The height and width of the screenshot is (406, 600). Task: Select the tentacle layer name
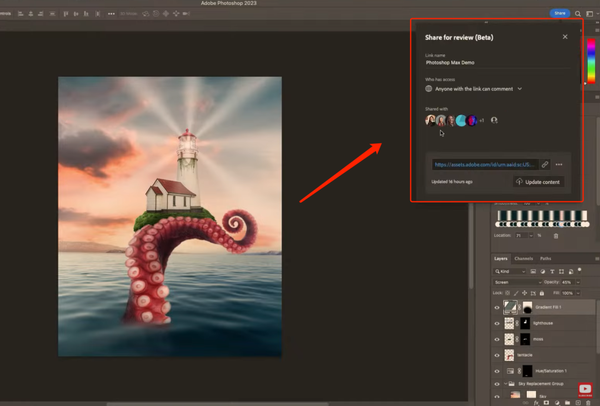tap(525, 355)
